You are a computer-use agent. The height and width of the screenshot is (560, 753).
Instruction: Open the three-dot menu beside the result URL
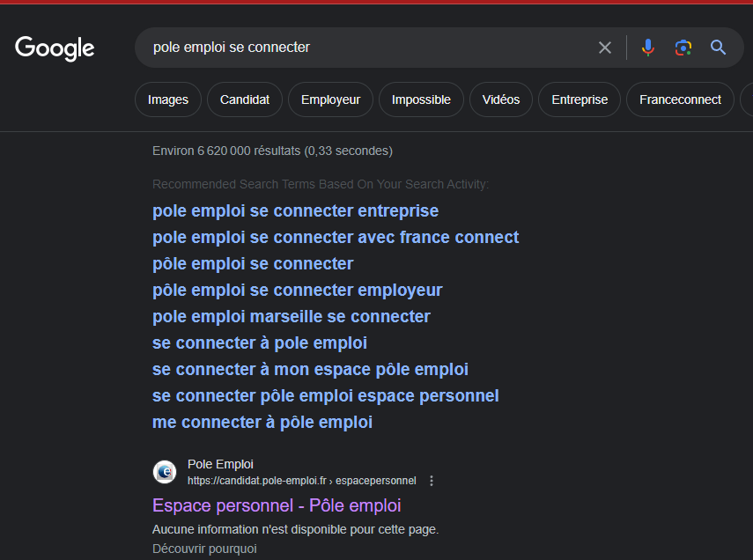432,481
